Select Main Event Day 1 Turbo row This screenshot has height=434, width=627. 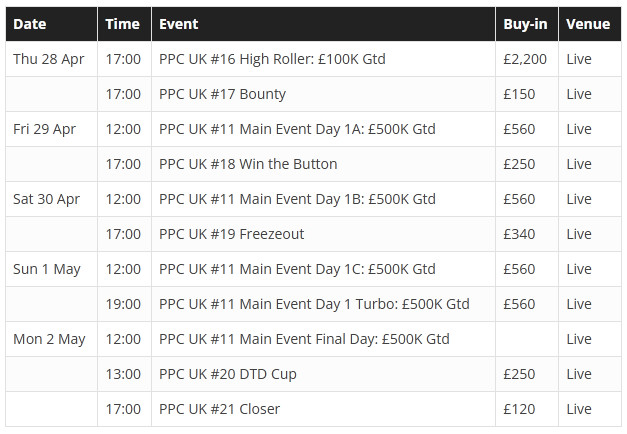[314, 304]
